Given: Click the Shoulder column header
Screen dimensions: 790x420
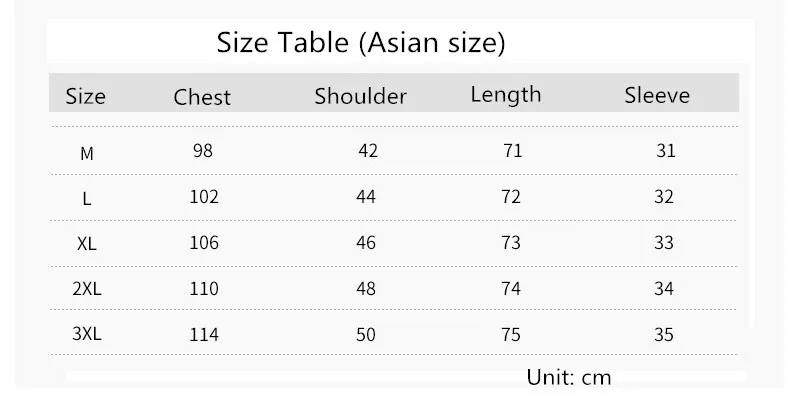Looking at the screenshot, I should click(360, 96).
